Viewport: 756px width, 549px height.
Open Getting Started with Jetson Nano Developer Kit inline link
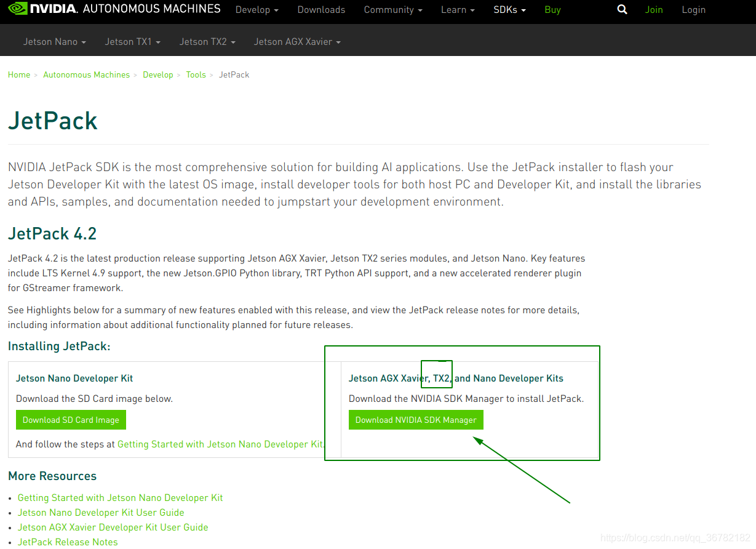pos(220,444)
